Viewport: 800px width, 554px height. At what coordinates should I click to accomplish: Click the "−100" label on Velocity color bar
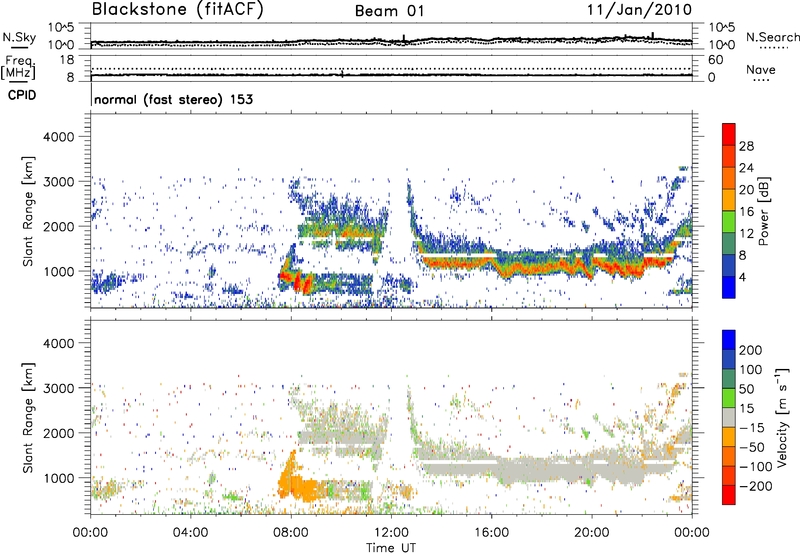point(755,467)
